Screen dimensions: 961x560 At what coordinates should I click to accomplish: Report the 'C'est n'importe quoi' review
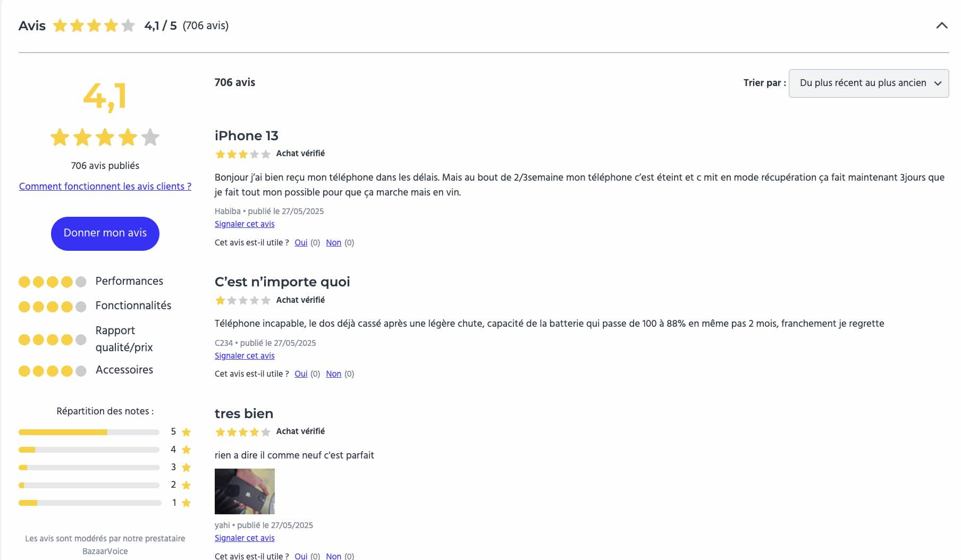click(245, 356)
